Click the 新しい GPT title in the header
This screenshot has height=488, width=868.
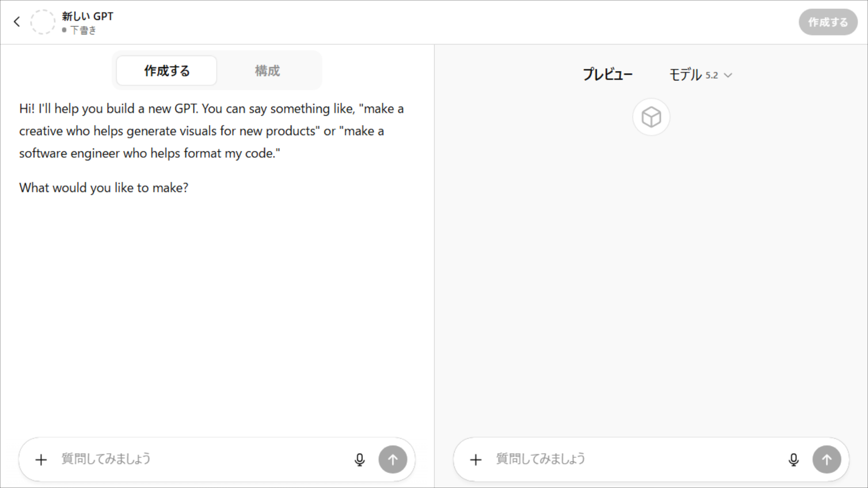pyautogui.click(x=87, y=16)
